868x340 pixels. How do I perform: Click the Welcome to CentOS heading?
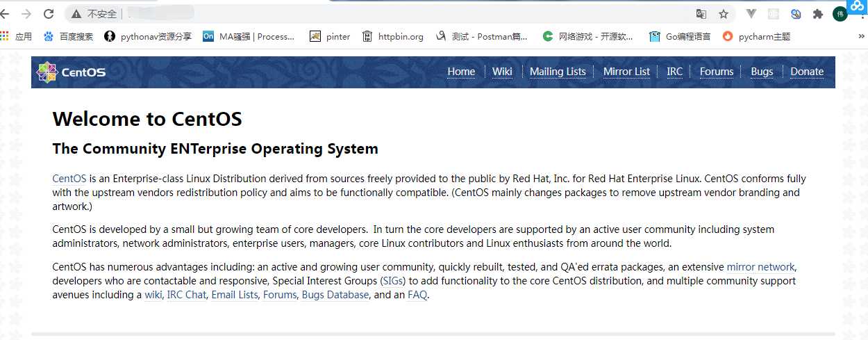point(147,119)
